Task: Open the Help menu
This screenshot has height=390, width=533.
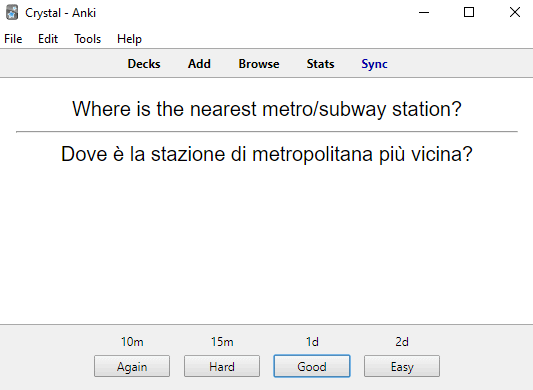Action: coord(129,39)
